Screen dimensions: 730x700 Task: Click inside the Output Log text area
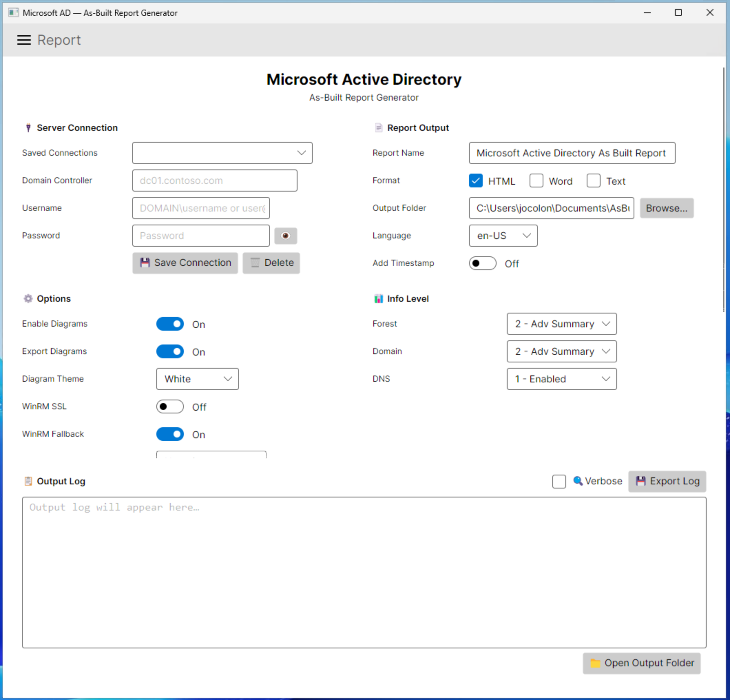pyautogui.click(x=364, y=572)
